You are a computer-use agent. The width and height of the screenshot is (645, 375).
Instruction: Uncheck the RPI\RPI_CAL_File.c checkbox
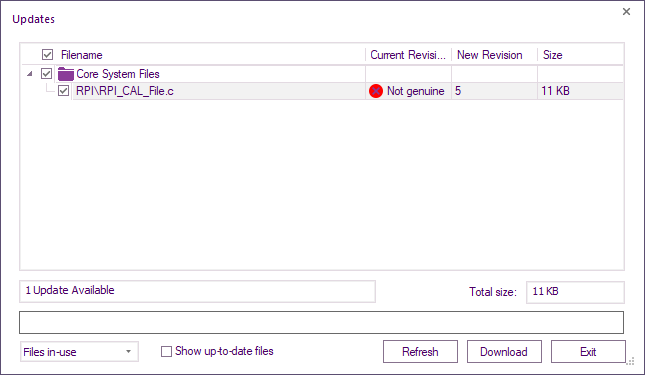point(63,91)
